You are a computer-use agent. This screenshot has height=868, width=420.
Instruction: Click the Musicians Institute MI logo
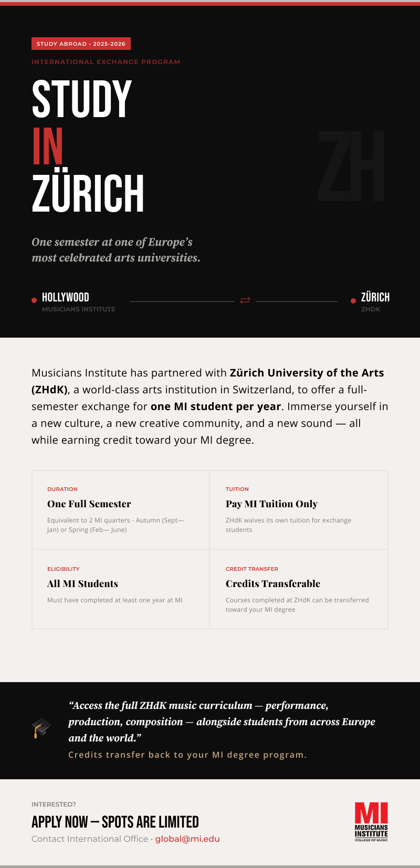point(371,821)
